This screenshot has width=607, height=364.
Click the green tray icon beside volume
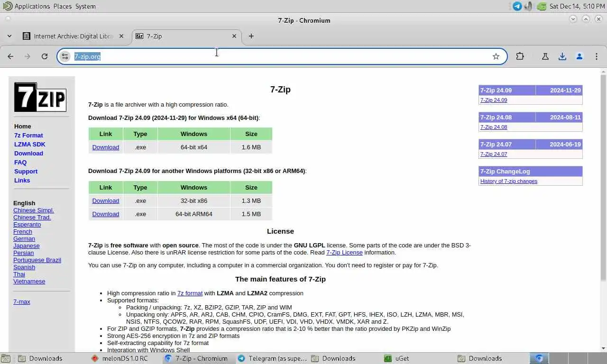pyautogui.click(x=542, y=6)
